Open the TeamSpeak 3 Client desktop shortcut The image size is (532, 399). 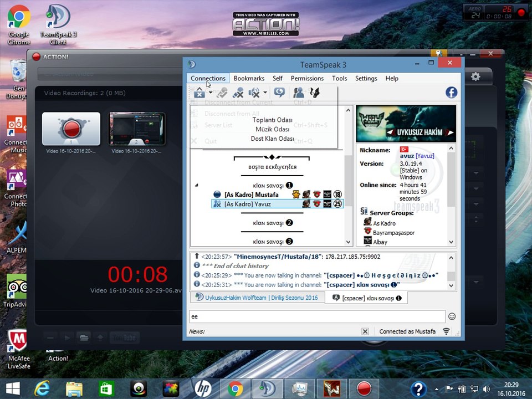tap(58, 25)
